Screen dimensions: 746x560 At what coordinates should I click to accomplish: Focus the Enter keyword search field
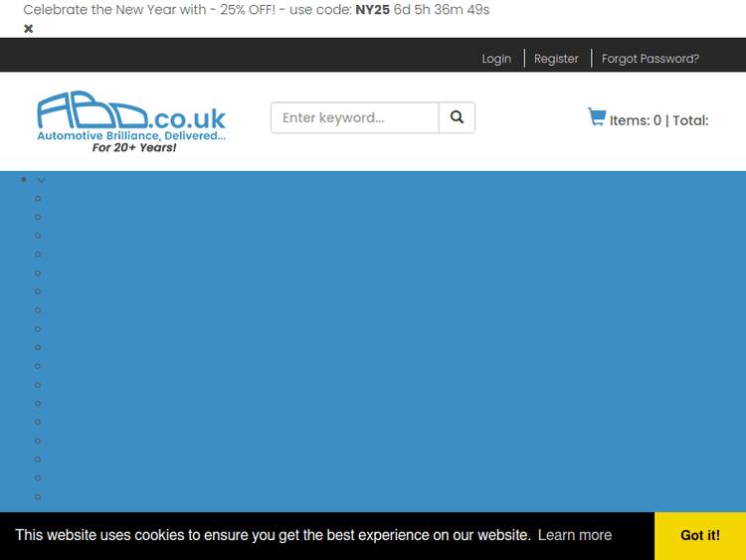(355, 117)
